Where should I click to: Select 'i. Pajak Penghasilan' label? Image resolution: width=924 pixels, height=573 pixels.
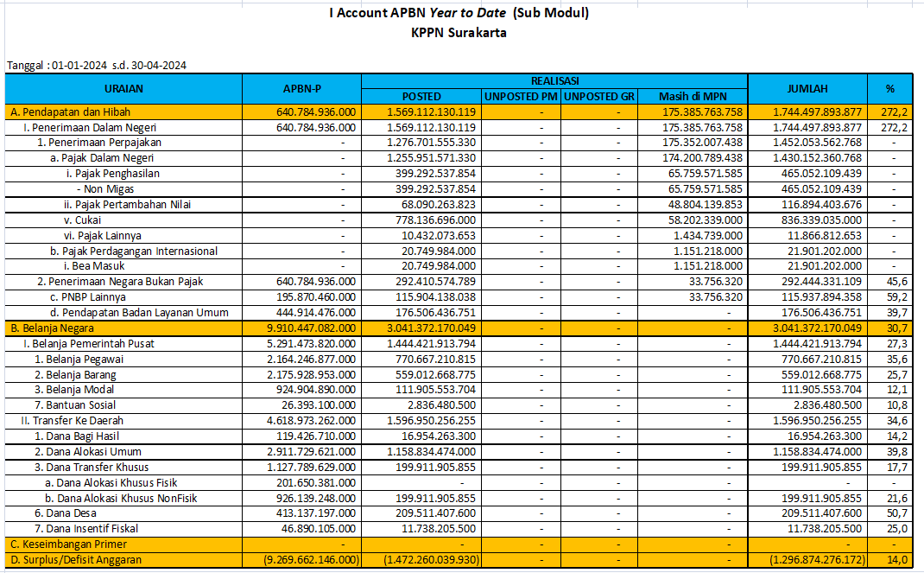pyautogui.click(x=112, y=174)
